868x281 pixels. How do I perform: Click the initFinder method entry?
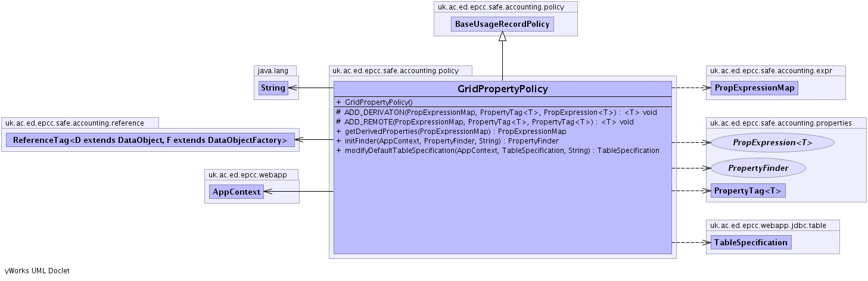(447, 141)
